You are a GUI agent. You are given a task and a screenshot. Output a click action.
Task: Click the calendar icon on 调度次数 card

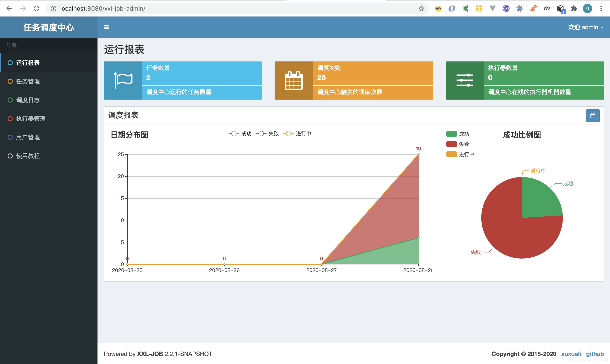[294, 81]
